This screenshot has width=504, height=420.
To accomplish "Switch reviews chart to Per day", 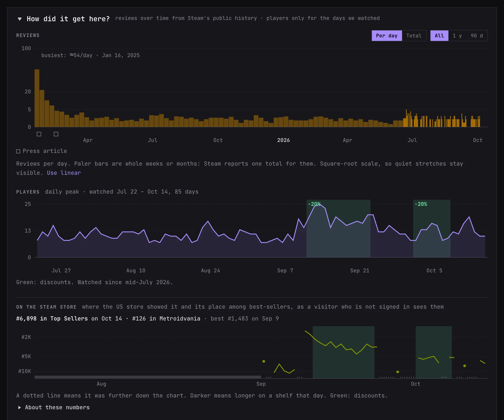I will point(387,36).
